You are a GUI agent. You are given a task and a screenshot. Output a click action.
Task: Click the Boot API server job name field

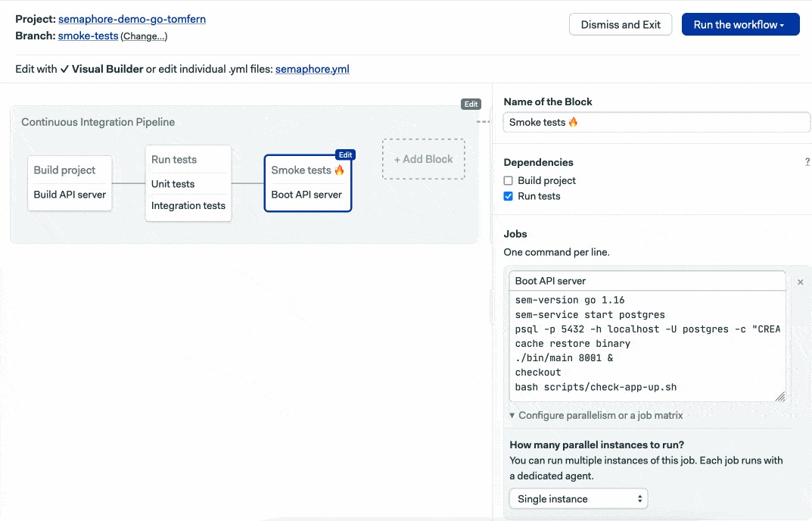point(647,281)
